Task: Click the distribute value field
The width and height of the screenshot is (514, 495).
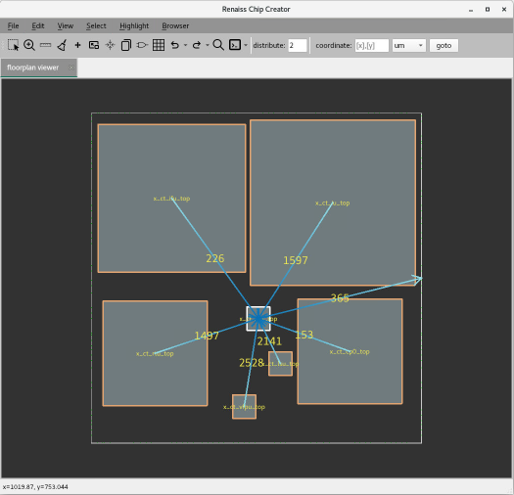Action: pos(297,45)
